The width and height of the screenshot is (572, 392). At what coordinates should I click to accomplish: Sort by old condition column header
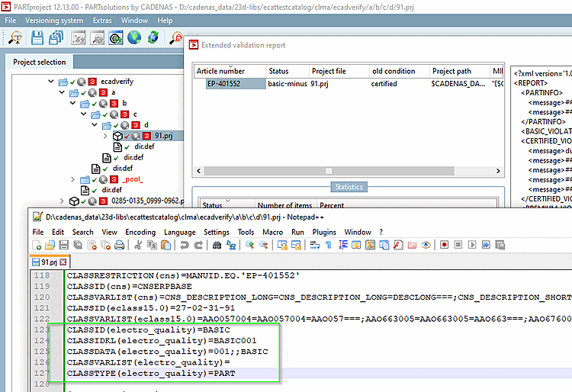coord(400,71)
